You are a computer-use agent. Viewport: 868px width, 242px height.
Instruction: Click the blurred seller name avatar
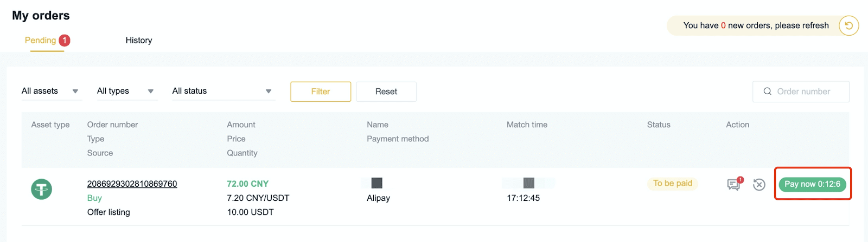pos(376,183)
